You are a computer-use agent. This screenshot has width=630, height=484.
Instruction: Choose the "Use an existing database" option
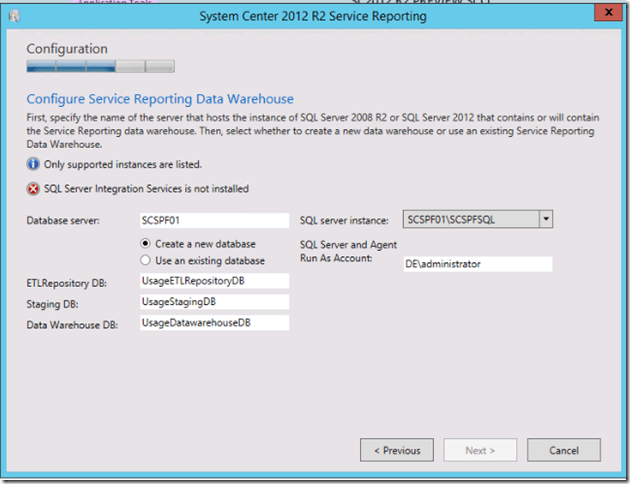[146, 260]
